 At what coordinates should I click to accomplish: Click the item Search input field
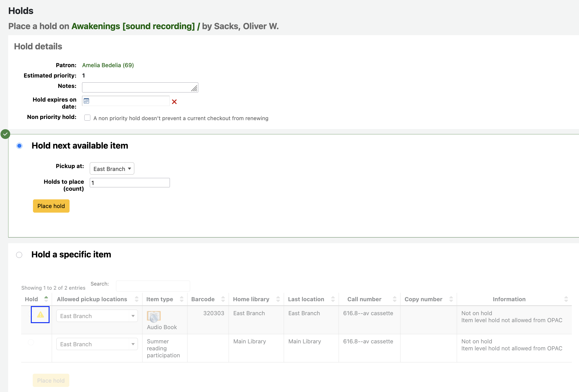153,286
